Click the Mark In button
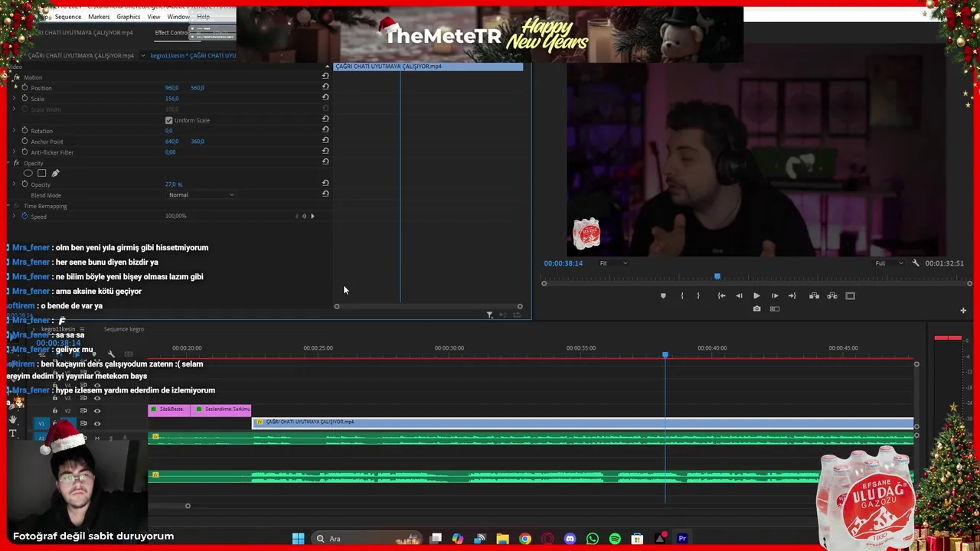This screenshot has height=551, width=980. pyautogui.click(x=682, y=295)
